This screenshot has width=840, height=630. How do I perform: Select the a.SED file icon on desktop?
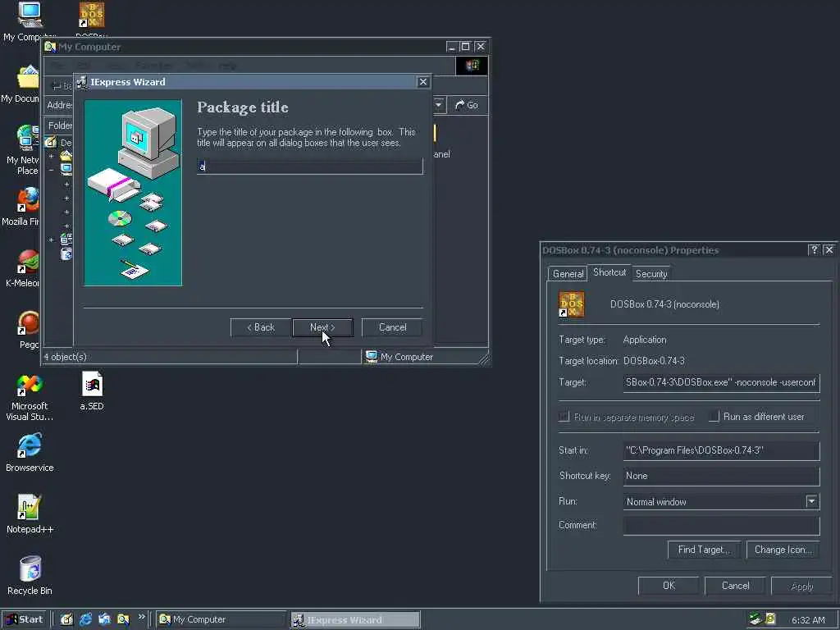click(x=92, y=384)
